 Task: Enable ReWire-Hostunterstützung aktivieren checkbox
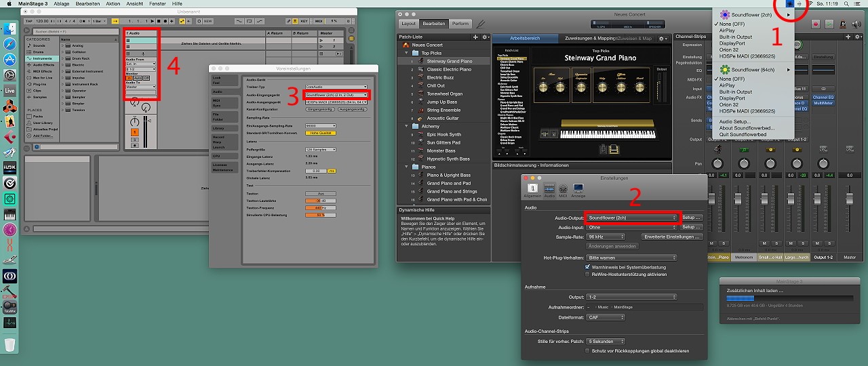tap(587, 274)
